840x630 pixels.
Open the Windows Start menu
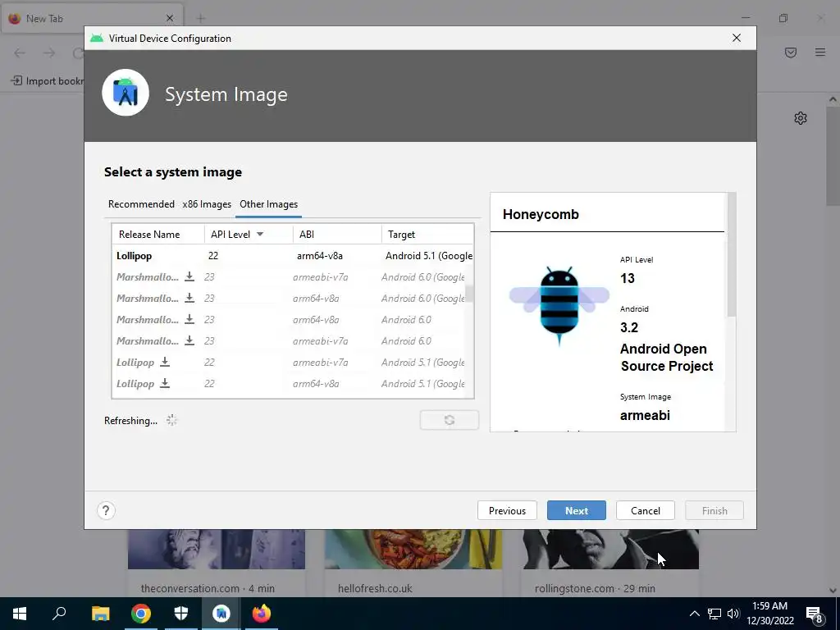point(20,614)
